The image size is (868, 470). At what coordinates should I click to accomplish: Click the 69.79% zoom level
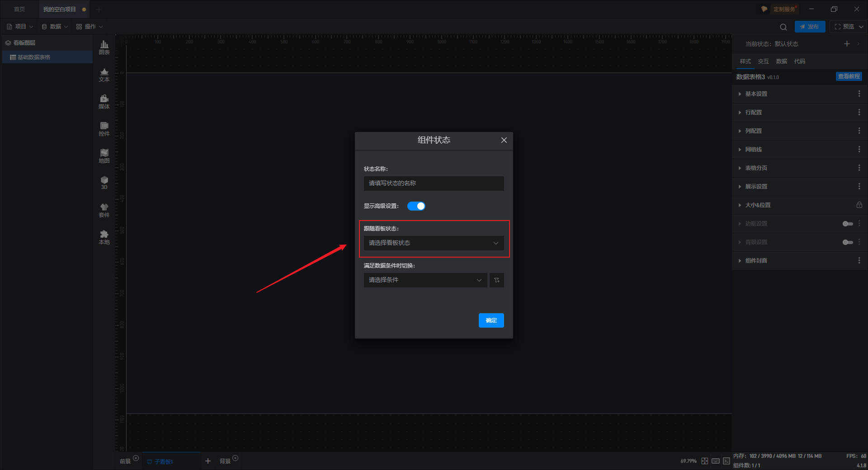point(689,461)
